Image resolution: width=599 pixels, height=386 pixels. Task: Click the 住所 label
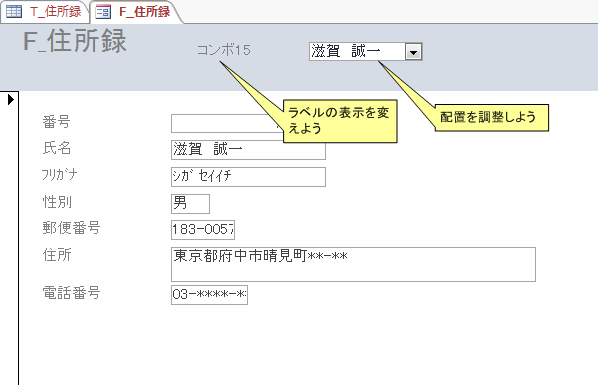(57, 255)
